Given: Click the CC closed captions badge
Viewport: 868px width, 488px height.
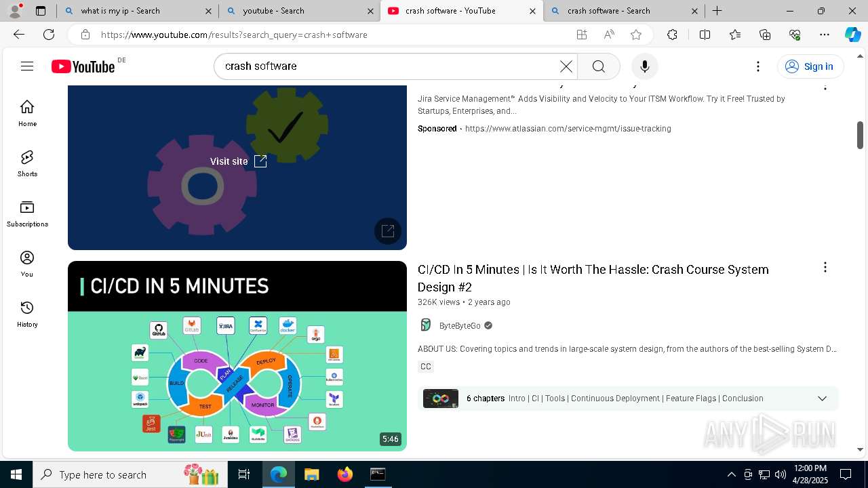Looking at the screenshot, I should (x=426, y=367).
